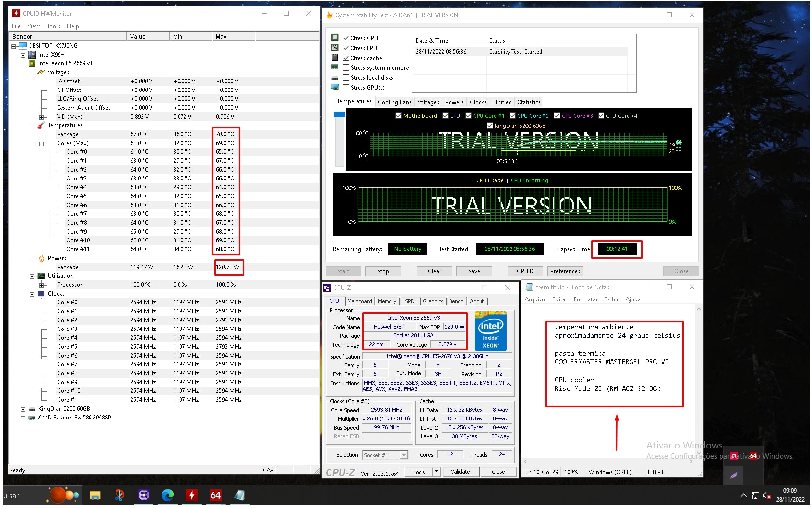Click the HWMonitor lightning title bar icon
This screenshot has height=508, width=812.
click(16, 13)
